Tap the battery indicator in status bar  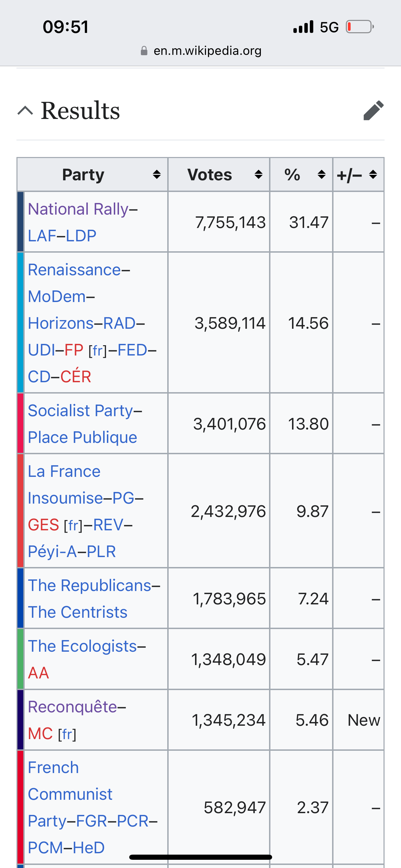tap(360, 27)
